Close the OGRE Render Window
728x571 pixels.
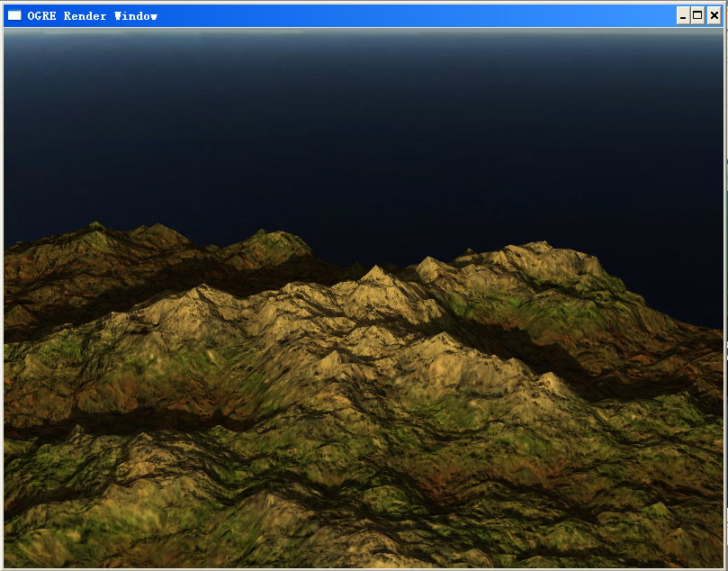pyautogui.click(x=715, y=16)
